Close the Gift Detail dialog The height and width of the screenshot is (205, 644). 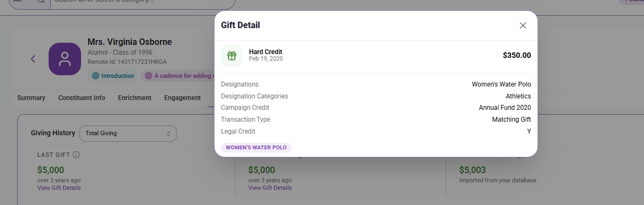click(x=522, y=25)
